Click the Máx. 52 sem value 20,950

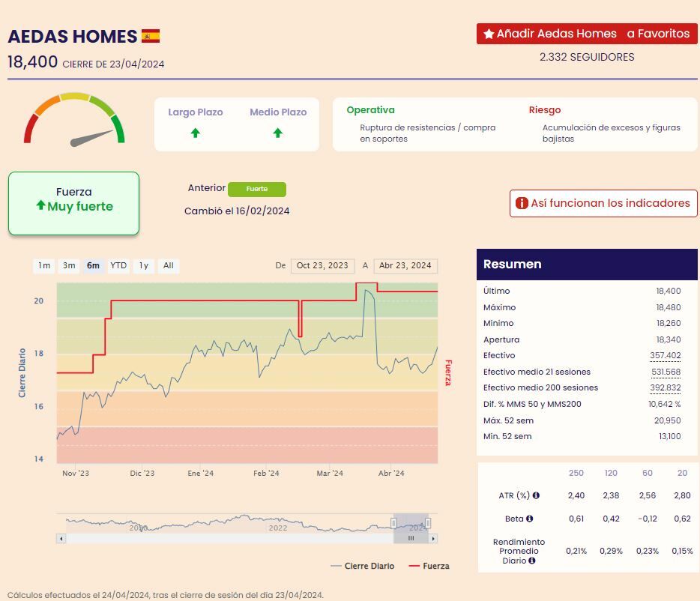668,420
